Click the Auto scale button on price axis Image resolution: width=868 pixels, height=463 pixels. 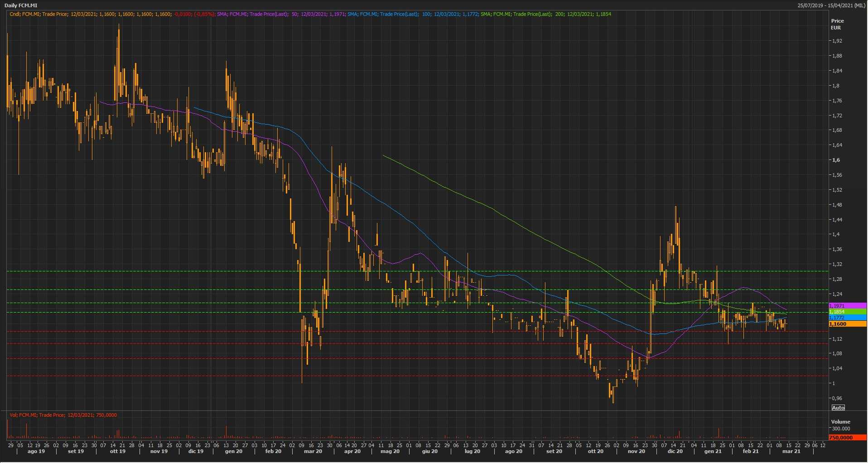[x=838, y=408]
